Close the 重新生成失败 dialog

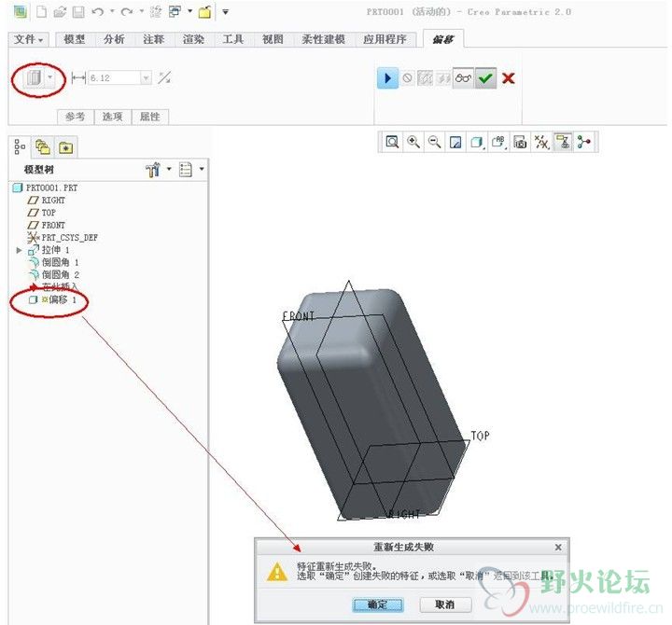[558, 547]
